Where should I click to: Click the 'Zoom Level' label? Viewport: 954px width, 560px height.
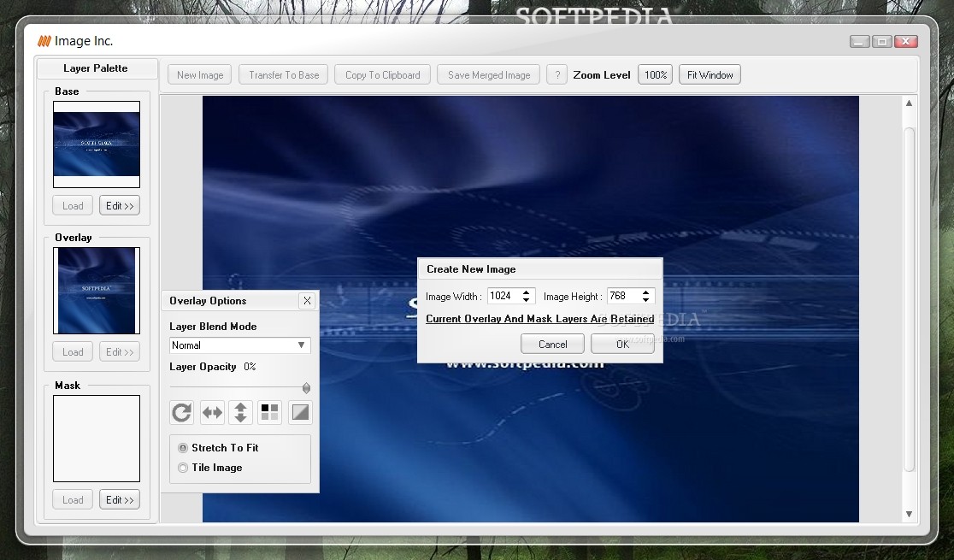click(x=601, y=75)
